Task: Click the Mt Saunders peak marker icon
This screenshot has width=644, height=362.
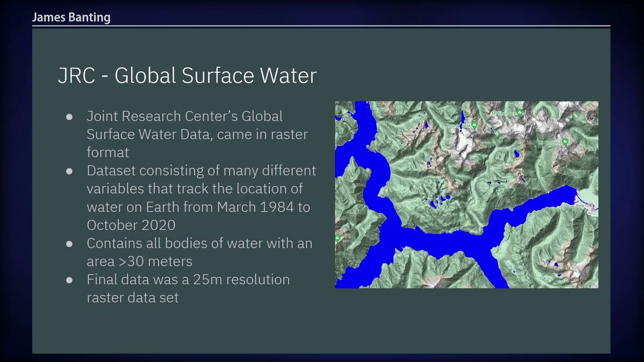Action: tap(520, 113)
